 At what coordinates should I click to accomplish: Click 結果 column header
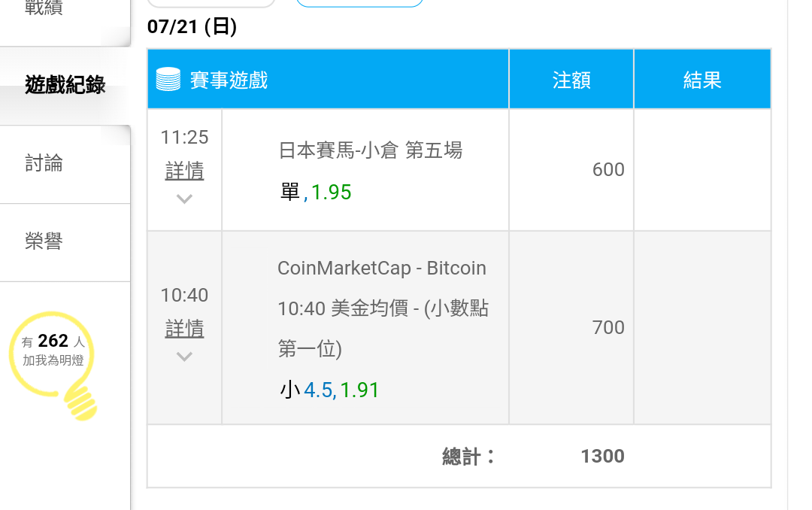tap(702, 80)
